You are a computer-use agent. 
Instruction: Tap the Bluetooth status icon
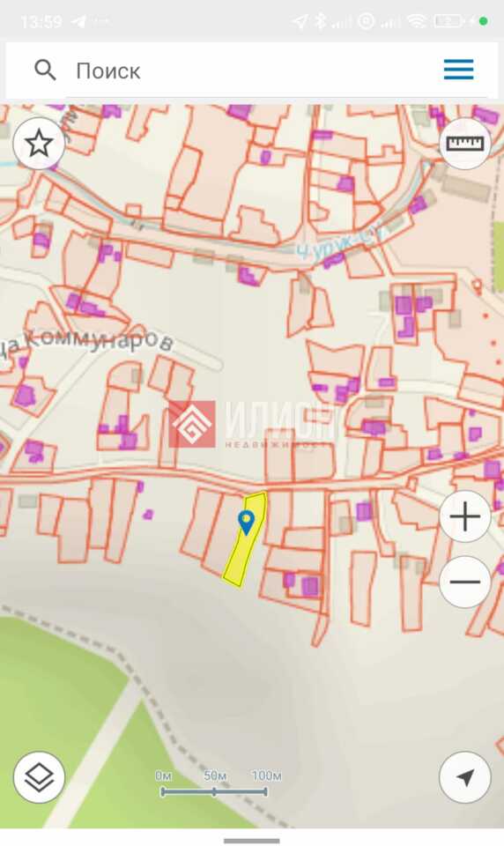pyautogui.click(x=320, y=21)
